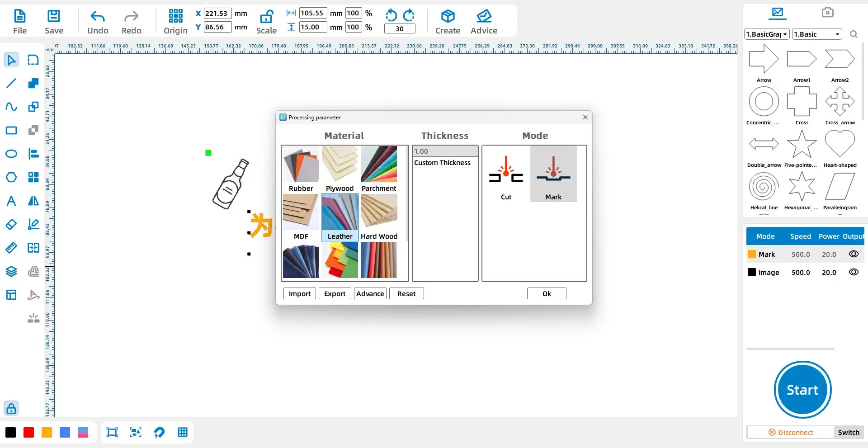
Task: Choose Custom Thickness option
Action: click(445, 163)
